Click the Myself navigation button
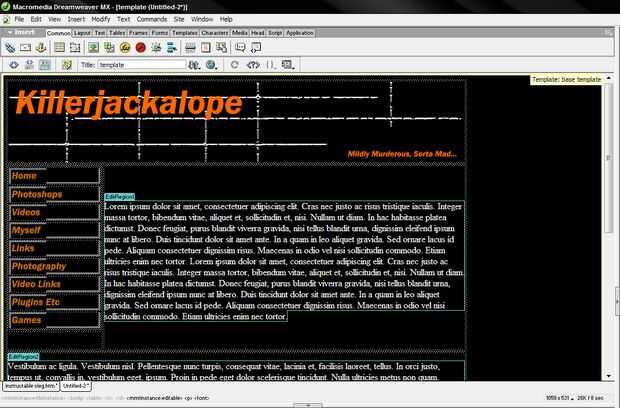Image resolution: width=620 pixels, height=408 pixels. tap(55, 230)
